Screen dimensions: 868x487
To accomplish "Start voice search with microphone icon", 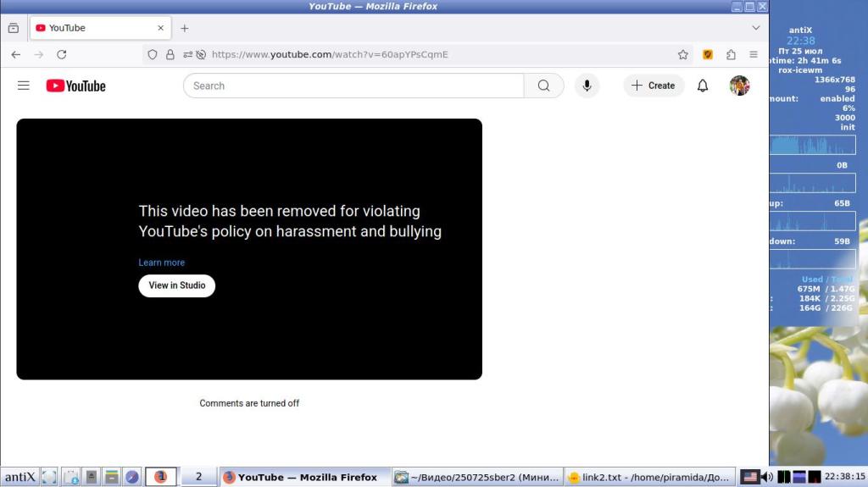I will pos(586,86).
